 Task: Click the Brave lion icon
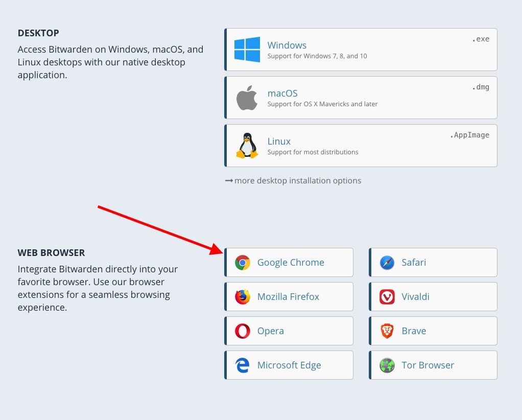[387, 331]
